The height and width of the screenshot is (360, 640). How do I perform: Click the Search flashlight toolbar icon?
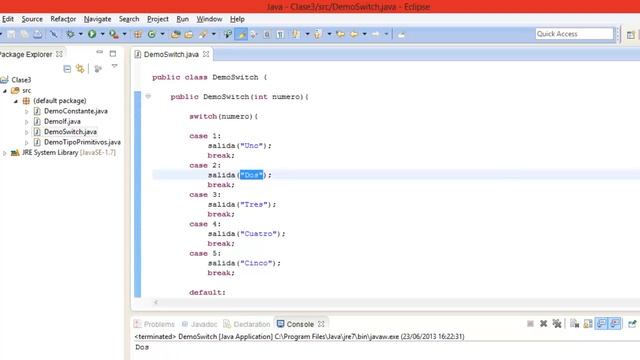[203, 35]
